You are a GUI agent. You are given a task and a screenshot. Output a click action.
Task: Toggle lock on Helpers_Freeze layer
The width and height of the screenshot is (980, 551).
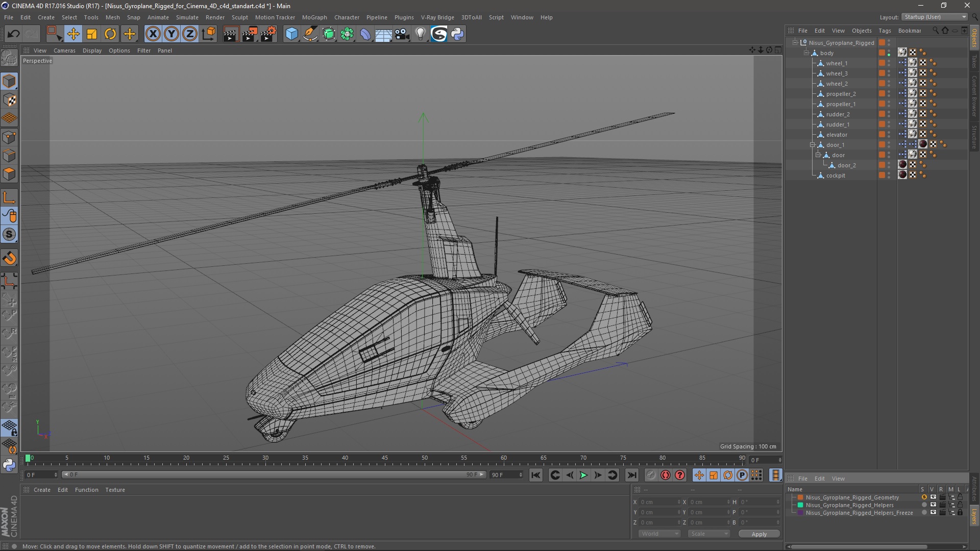[x=960, y=513]
